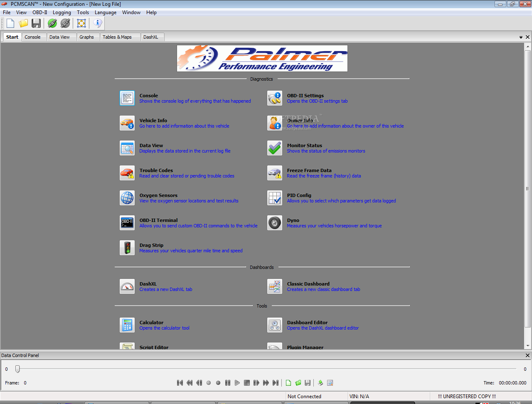The width and height of the screenshot is (532, 404).
Task: Launch the OBD-II Terminal icon
Action: click(127, 223)
